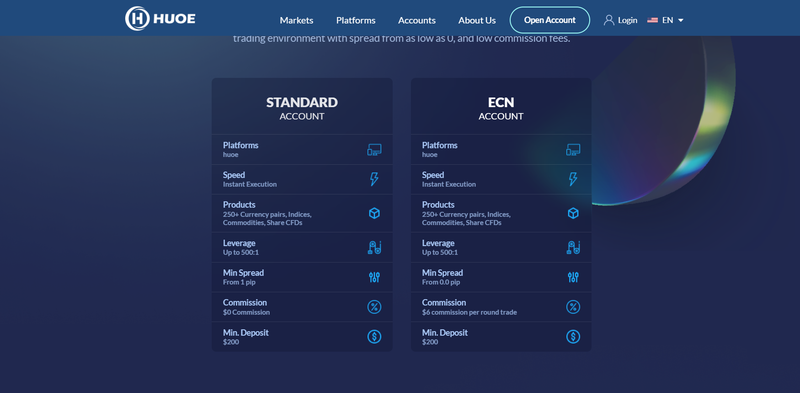The image size is (800, 393).
Task: Click 'From 0.0 pip' spread text
Action: click(x=441, y=282)
